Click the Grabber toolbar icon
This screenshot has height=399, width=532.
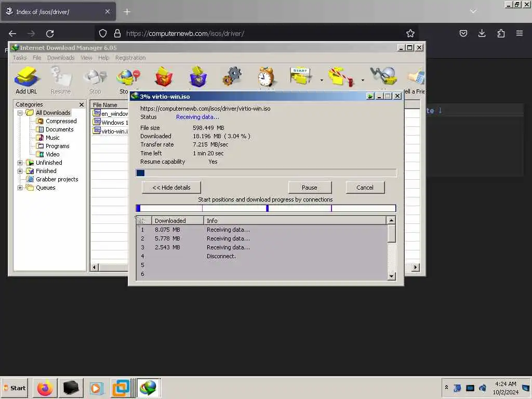pyautogui.click(x=383, y=76)
